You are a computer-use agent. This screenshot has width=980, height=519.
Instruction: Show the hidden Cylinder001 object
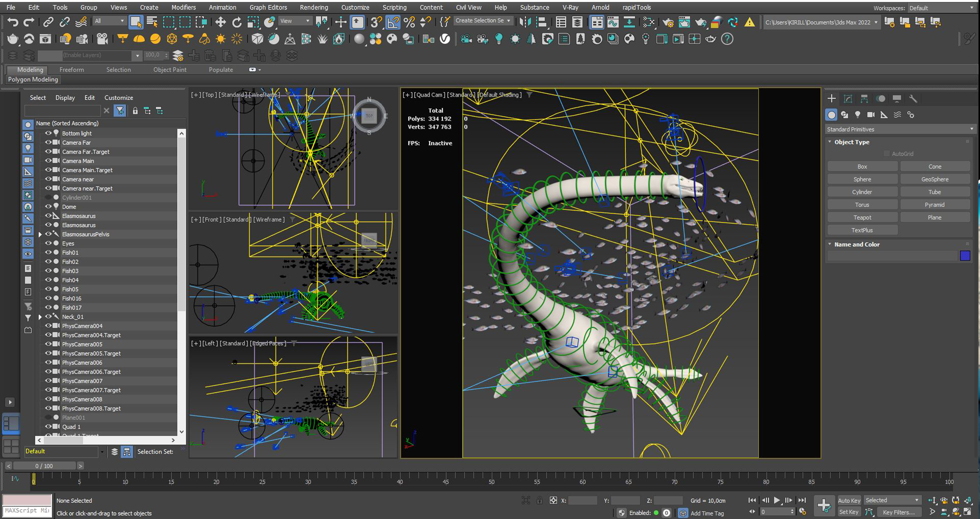tap(48, 197)
